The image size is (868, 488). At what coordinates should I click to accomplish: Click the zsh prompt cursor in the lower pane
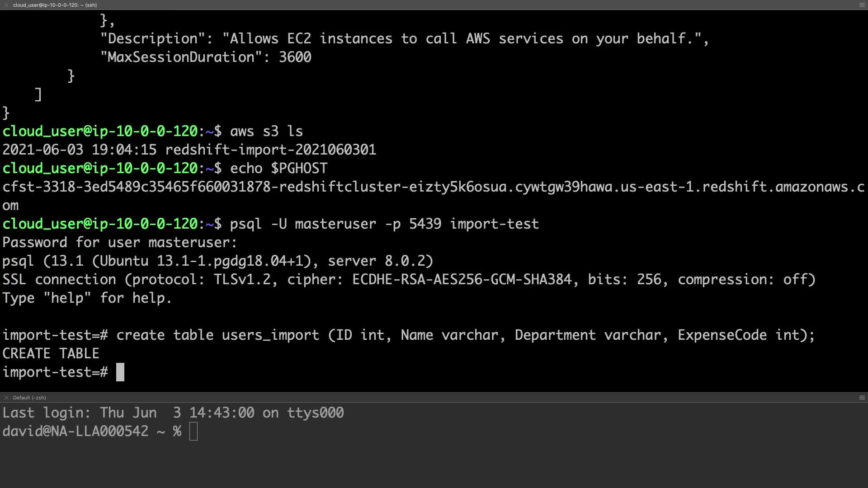coord(193,432)
